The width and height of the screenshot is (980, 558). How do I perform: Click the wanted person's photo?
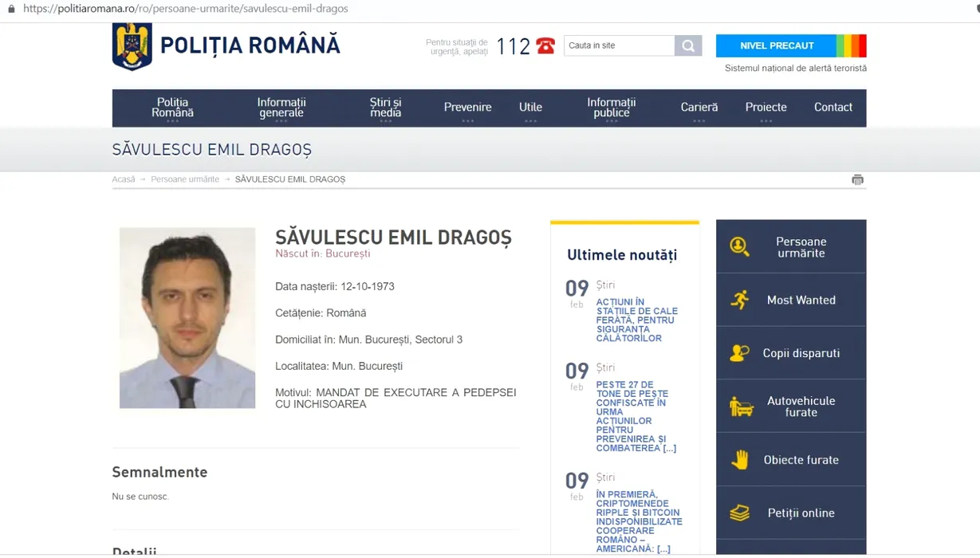coord(187,318)
